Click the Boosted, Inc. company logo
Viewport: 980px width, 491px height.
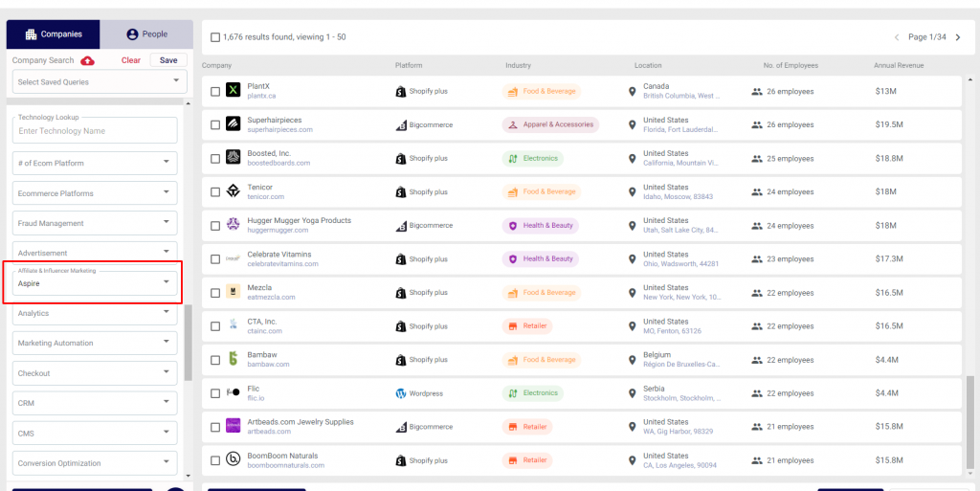[x=234, y=158]
